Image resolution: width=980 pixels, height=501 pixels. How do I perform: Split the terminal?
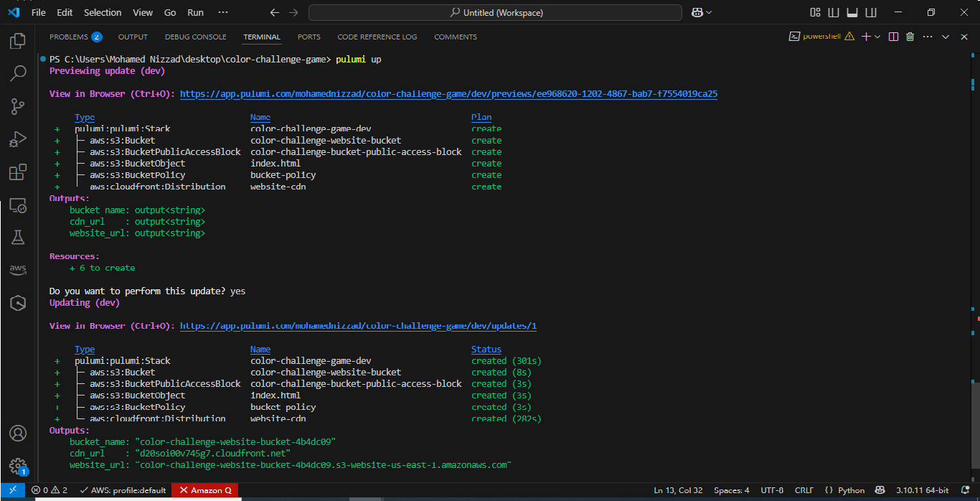click(x=894, y=37)
